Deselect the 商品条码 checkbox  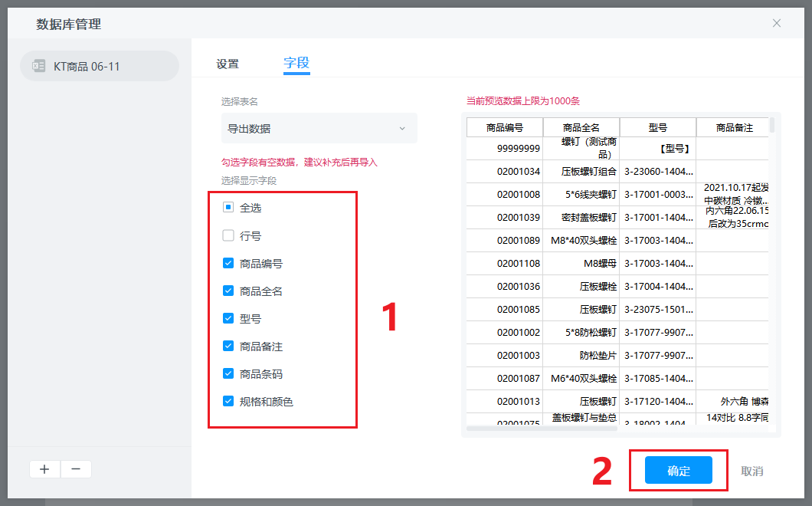point(228,374)
